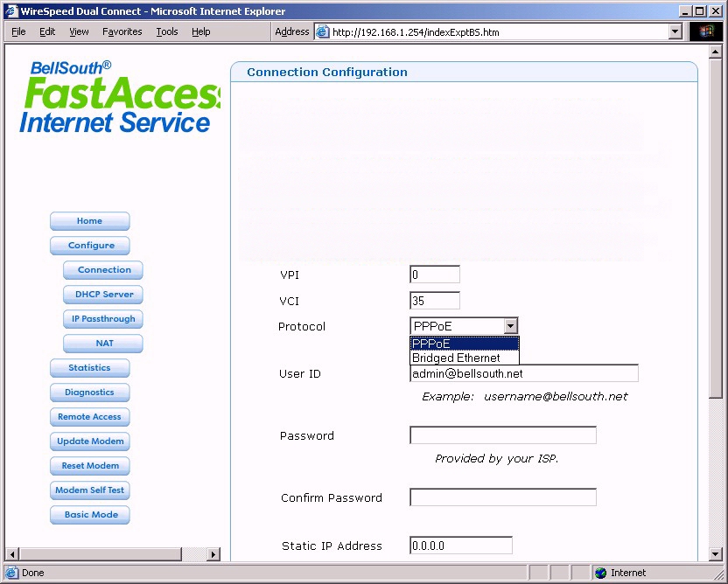Click the left frame's scroll-right arrow
This screenshot has width=728, height=584.
[213, 554]
